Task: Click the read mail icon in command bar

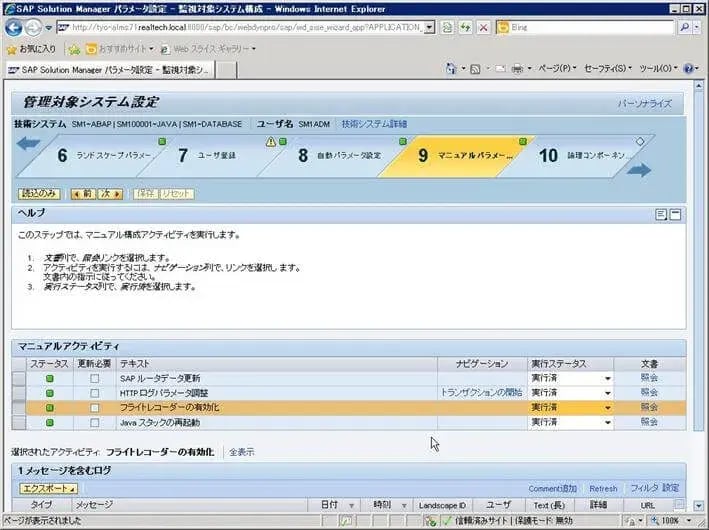Action: tap(500, 69)
